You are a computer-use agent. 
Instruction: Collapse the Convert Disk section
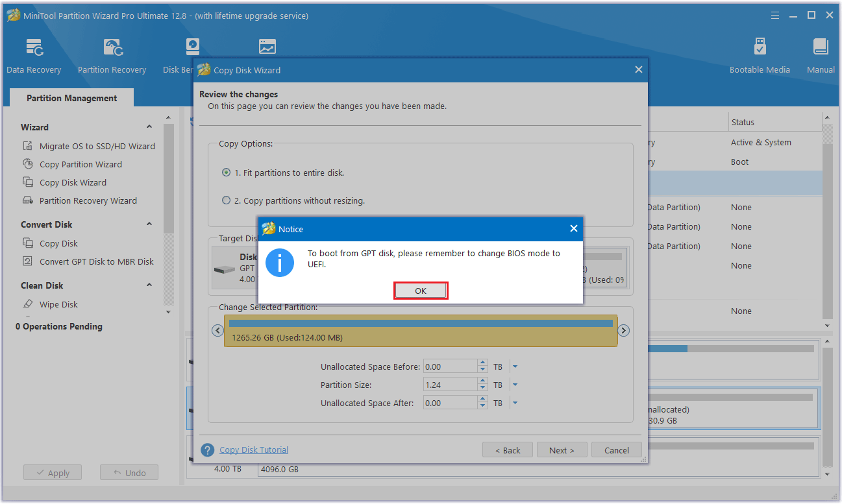[149, 224]
